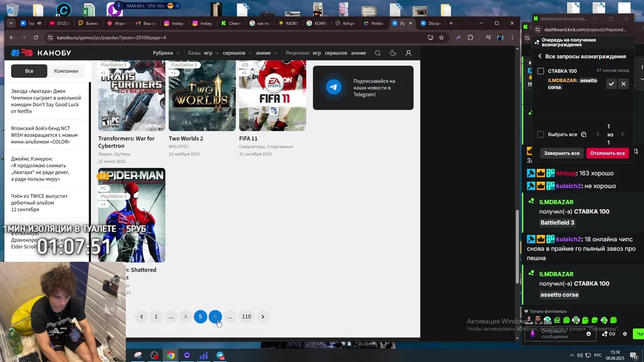Go back with the Chrome back arrow
644x362 pixels.
click(12, 37)
